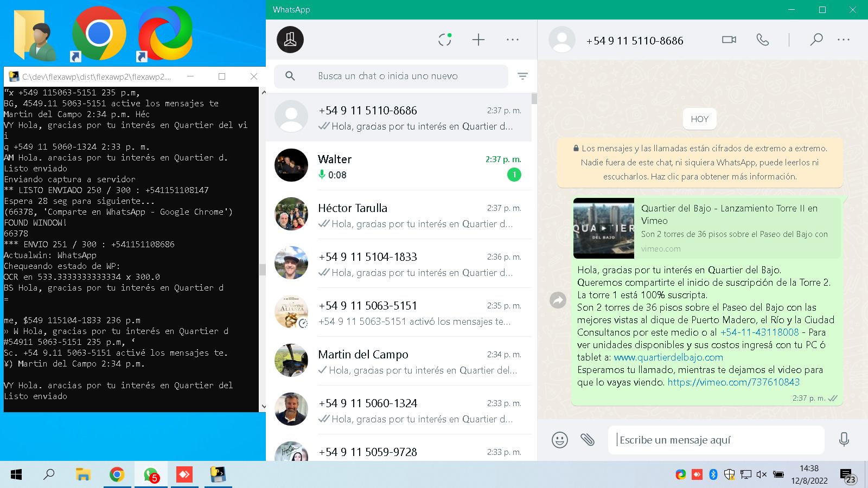
Task: Open chat +54 9 11 5110-8686 in list
Action: click(x=399, y=117)
